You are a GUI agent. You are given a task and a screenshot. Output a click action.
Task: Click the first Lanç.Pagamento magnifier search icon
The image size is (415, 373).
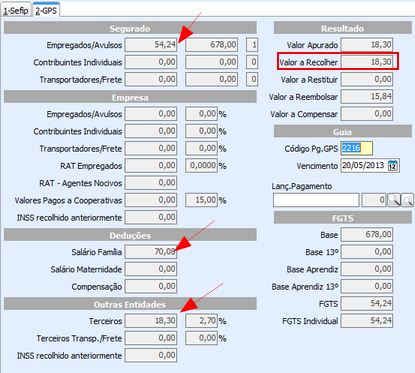(394, 200)
